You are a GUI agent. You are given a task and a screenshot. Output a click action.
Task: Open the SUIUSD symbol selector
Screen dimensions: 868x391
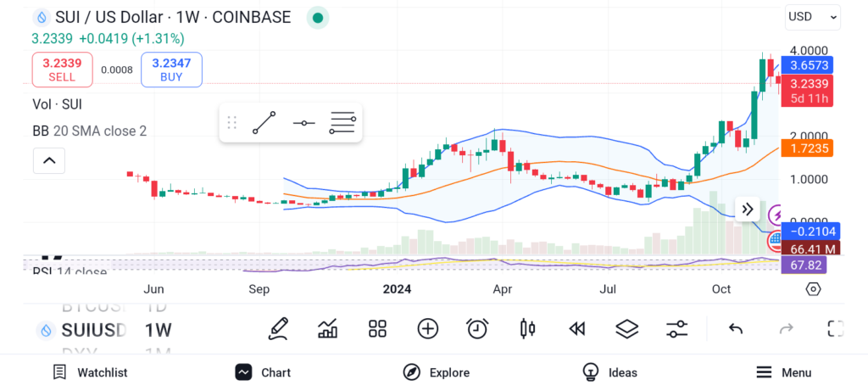81,331
